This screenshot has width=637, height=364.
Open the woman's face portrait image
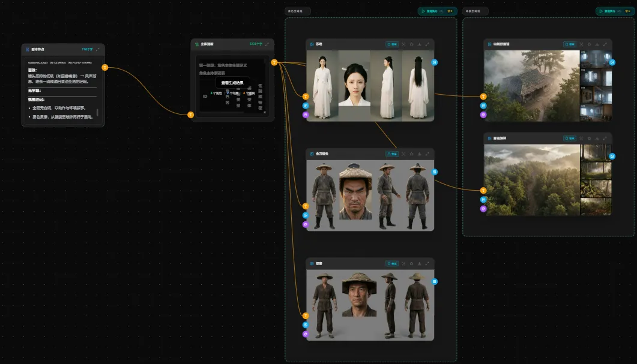tap(354, 86)
